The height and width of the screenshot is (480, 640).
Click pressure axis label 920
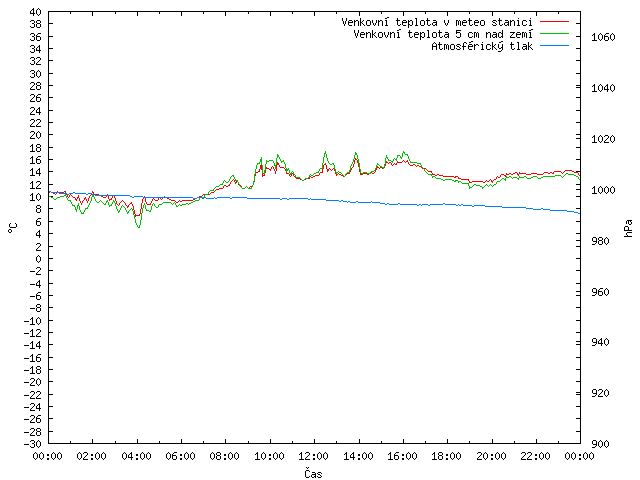click(x=600, y=393)
